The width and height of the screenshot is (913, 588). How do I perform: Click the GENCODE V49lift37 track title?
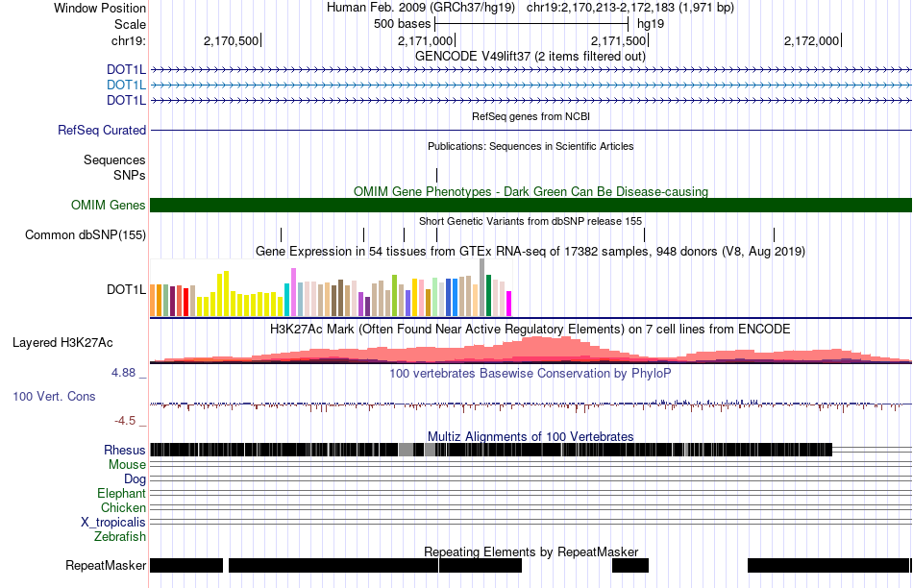pos(531,56)
